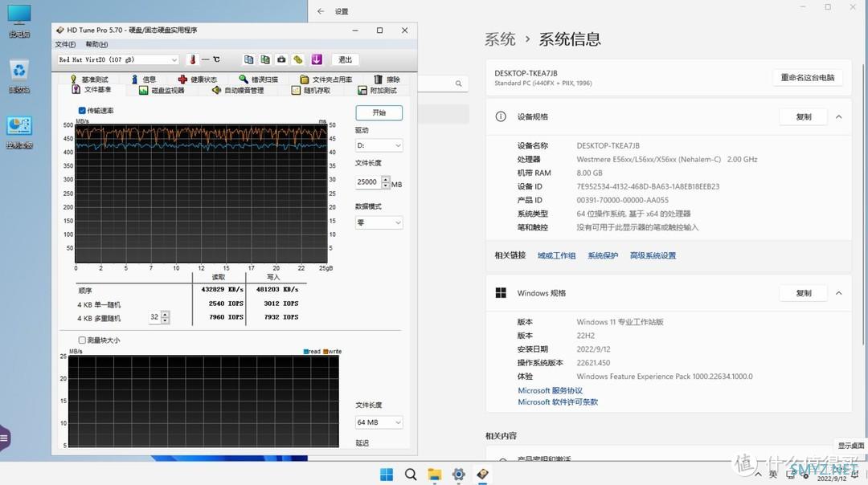Open the 文件夹占用率 tab
This screenshot has width=868, height=485.
coord(325,79)
